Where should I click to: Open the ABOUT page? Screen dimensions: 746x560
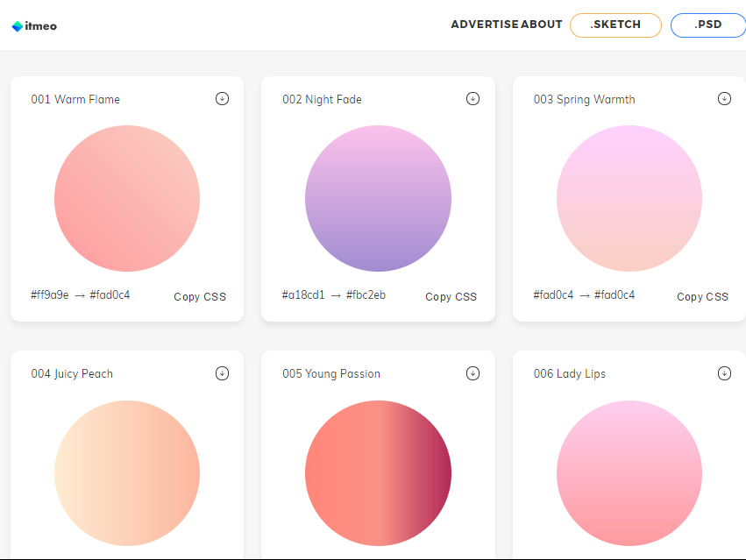pos(542,25)
